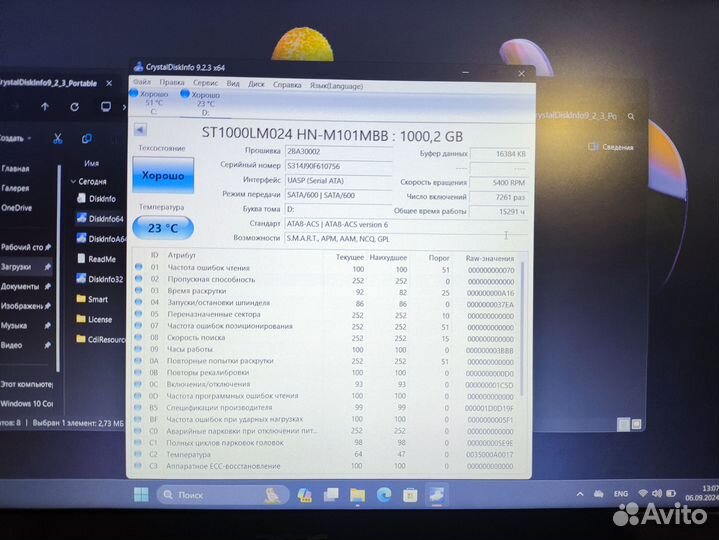Select drive C: with 51 °C status
The height and width of the screenshot is (540, 719).
(x=153, y=102)
